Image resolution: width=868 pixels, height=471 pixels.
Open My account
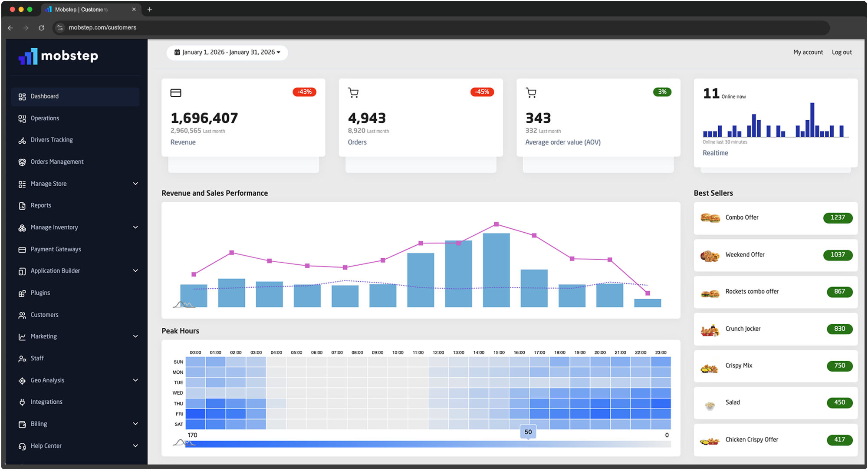point(808,52)
